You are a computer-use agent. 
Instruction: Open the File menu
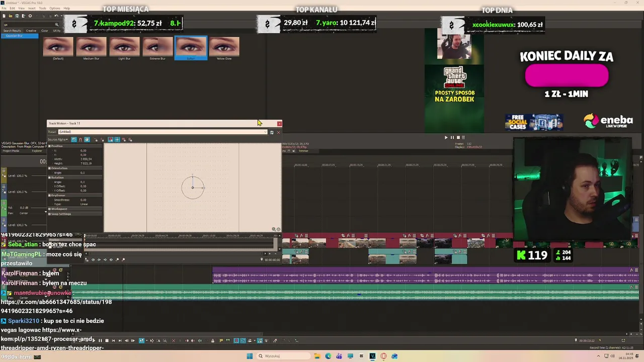coord(4,8)
